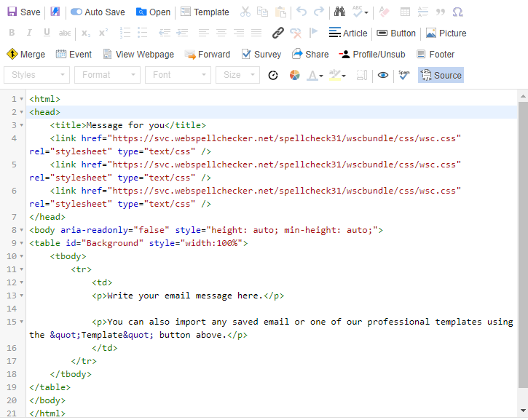
Task: Toggle Strikethrough formatting
Action: click(65, 33)
